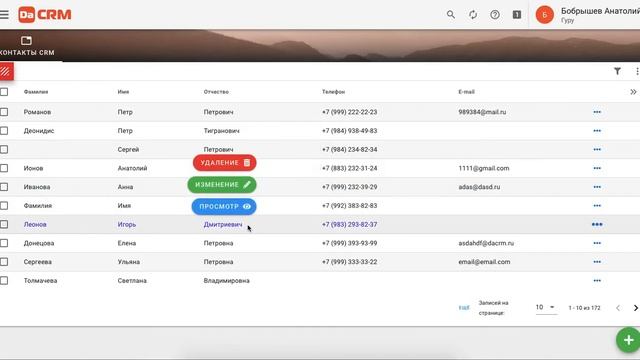
Task: Check the Романов row checkbox
Action: (4, 112)
